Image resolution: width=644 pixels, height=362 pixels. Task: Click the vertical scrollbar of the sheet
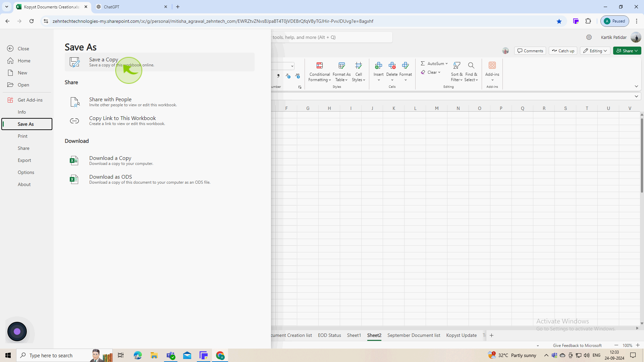point(642,155)
